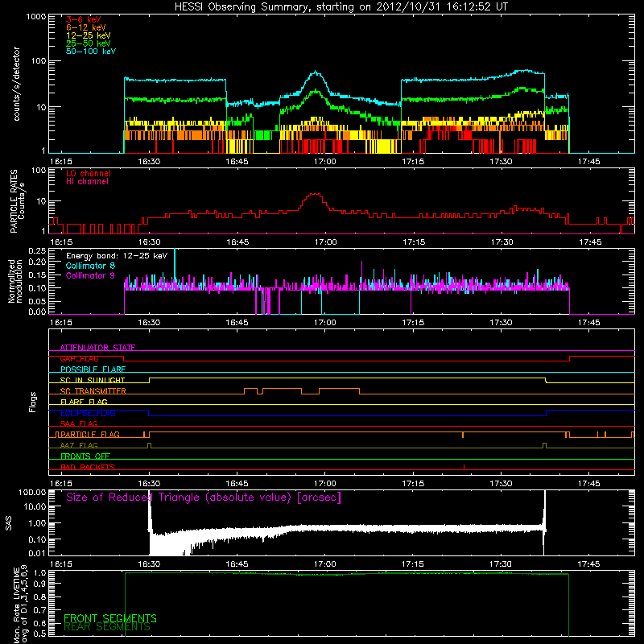Click 17:45 time label under SAS panel

pos(588,564)
